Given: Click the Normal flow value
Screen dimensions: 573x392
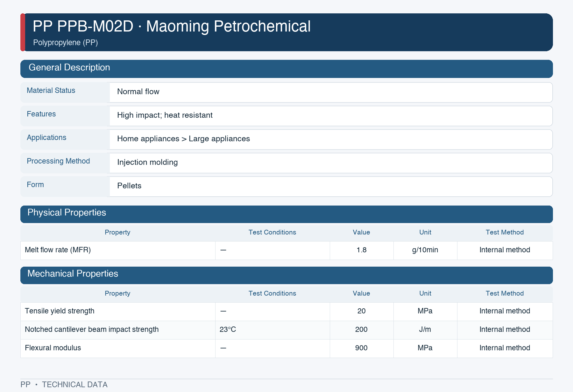Looking at the screenshot, I should tap(138, 92).
